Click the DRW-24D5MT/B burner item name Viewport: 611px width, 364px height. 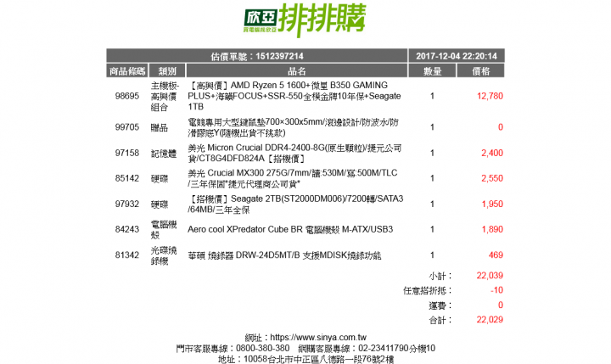point(284,255)
